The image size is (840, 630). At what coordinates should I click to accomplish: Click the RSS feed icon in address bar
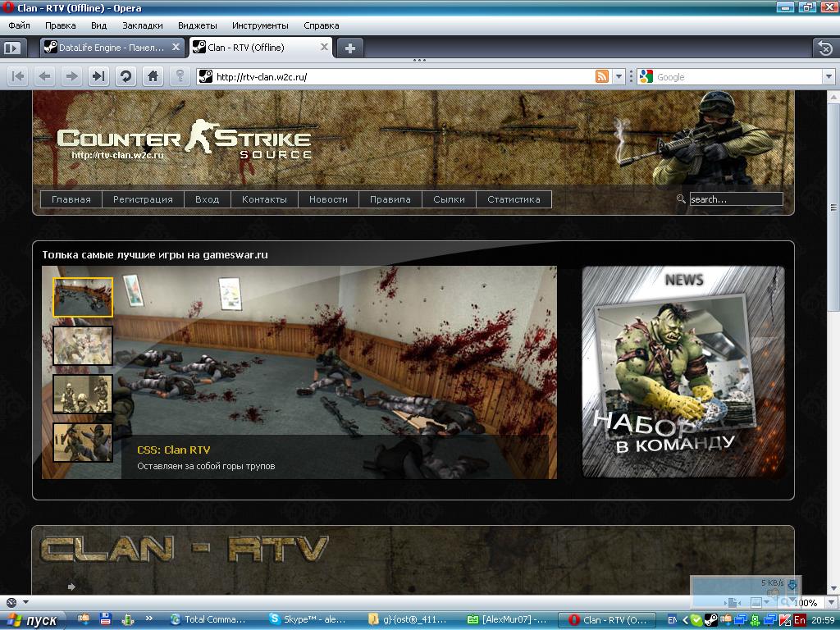pyautogui.click(x=602, y=76)
